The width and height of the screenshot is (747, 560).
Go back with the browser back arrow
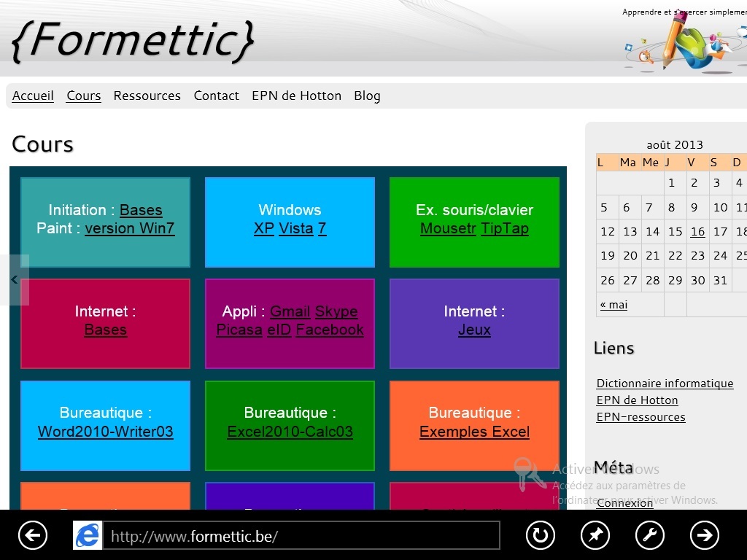[x=33, y=535]
